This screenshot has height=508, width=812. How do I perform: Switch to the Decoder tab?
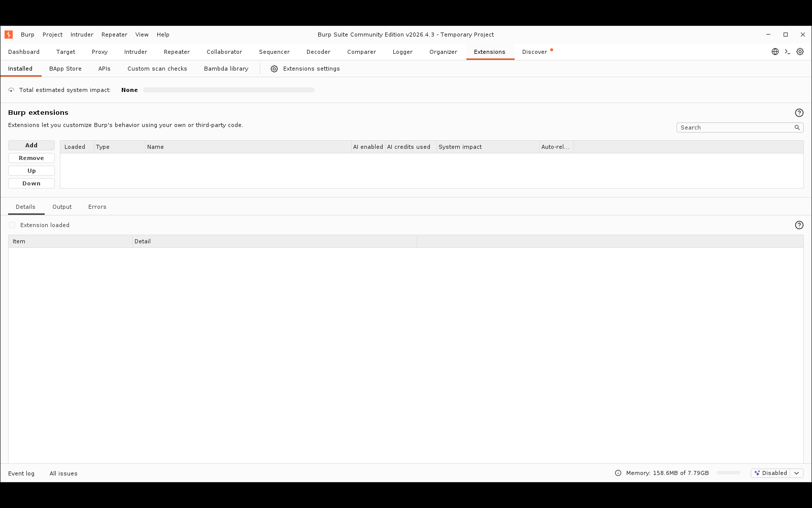pyautogui.click(x=318, y=52)
